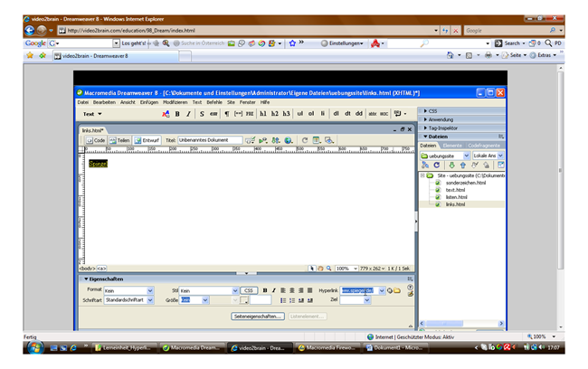Open the Datei menu in Dreamweaver
This screenshot has height=369, width=588.
tap(83, 102)
